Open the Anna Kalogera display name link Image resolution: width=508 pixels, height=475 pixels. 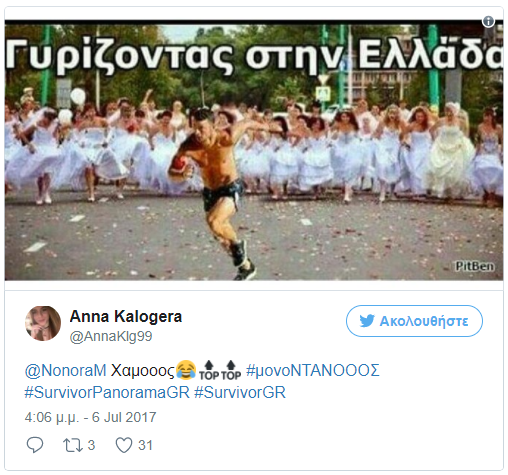click(x=126, y=316)
